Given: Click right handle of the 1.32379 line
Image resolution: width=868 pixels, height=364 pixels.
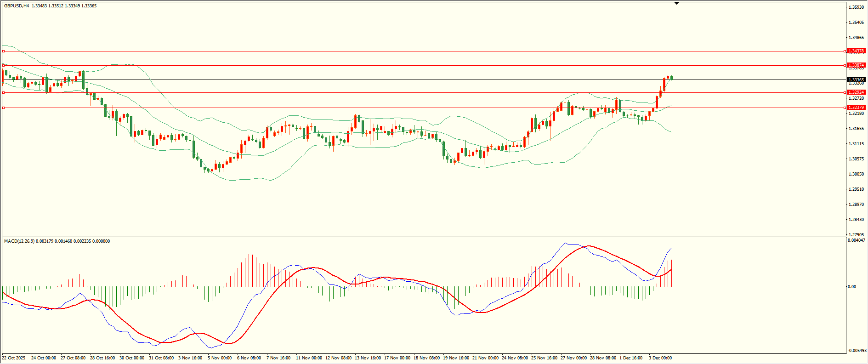Looking at the screenshot, I should (845, 108).
